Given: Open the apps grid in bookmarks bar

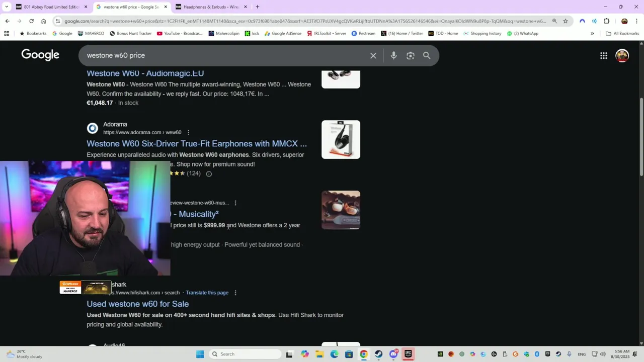Looking at the screenshot, I should pyautogui.click(x=7, y=34).
